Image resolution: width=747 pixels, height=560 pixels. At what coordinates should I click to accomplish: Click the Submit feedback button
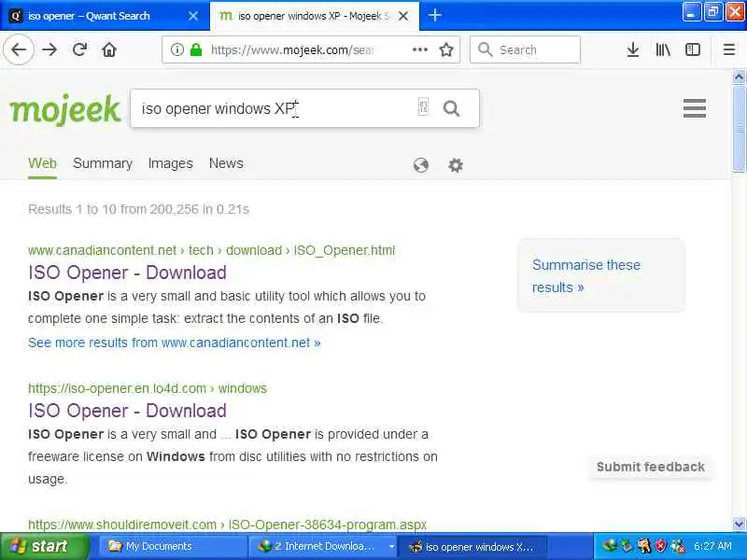coord(650,467)
